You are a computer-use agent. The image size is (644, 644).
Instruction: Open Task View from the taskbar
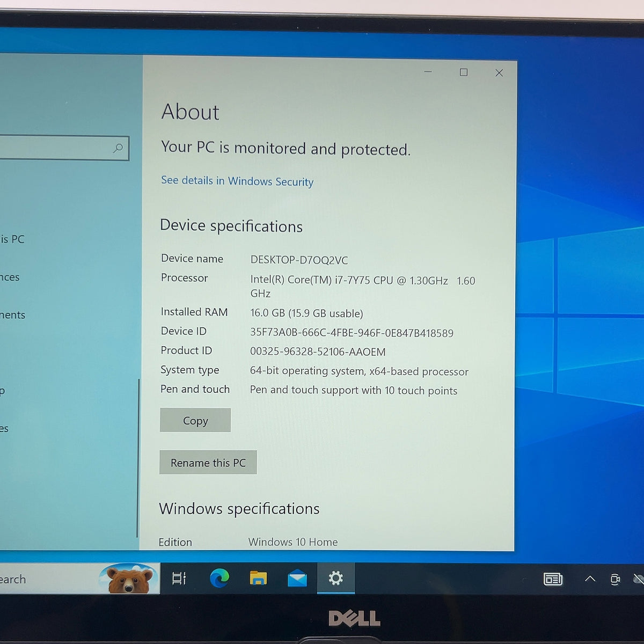tap(179, 579)
